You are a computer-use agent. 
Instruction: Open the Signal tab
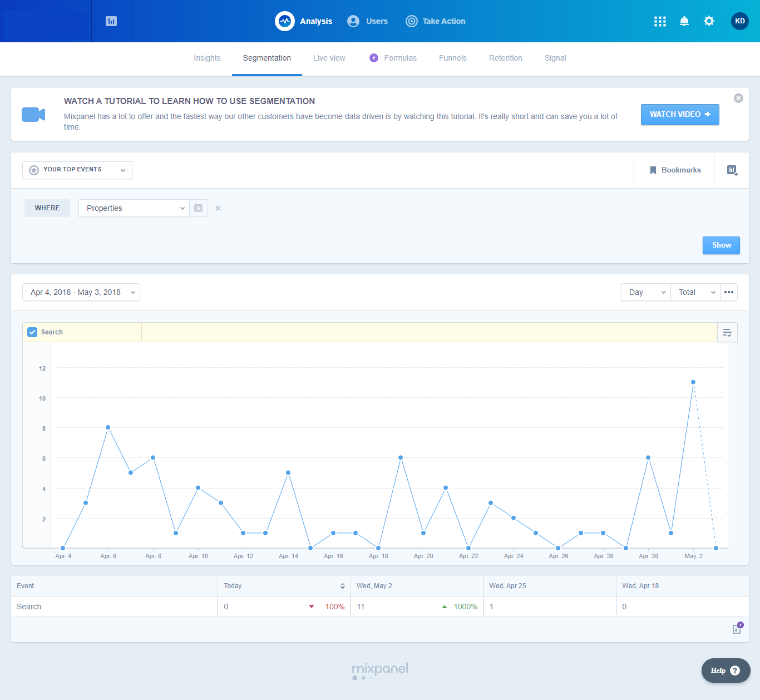tap(555, 58)
